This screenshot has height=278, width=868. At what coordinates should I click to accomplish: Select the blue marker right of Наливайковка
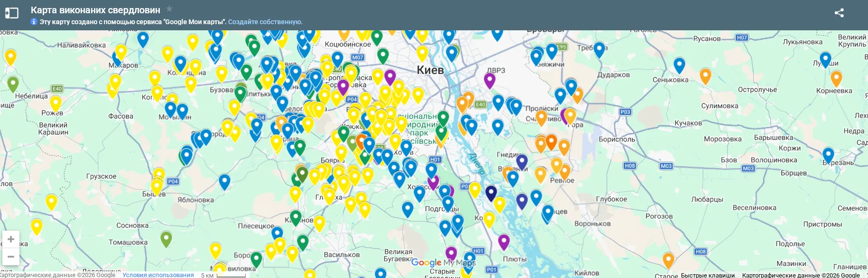[x=143, y=40]
